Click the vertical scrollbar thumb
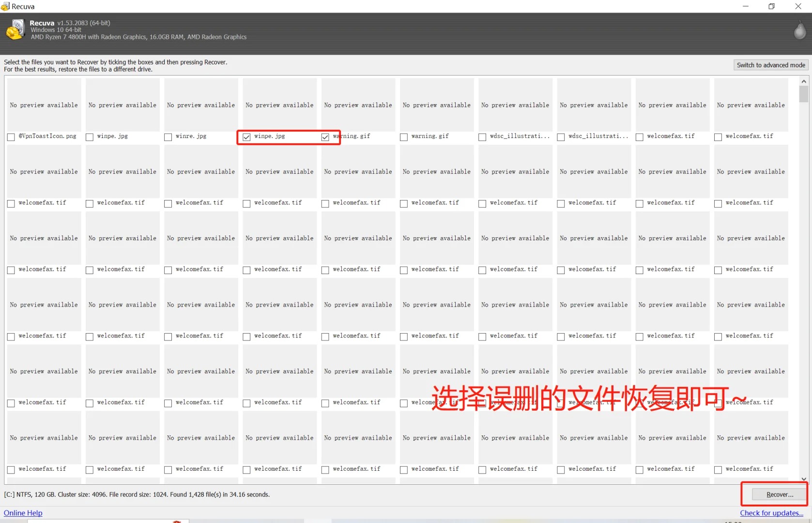The width and height of the screenshot is (812, 523). point(804,94)
